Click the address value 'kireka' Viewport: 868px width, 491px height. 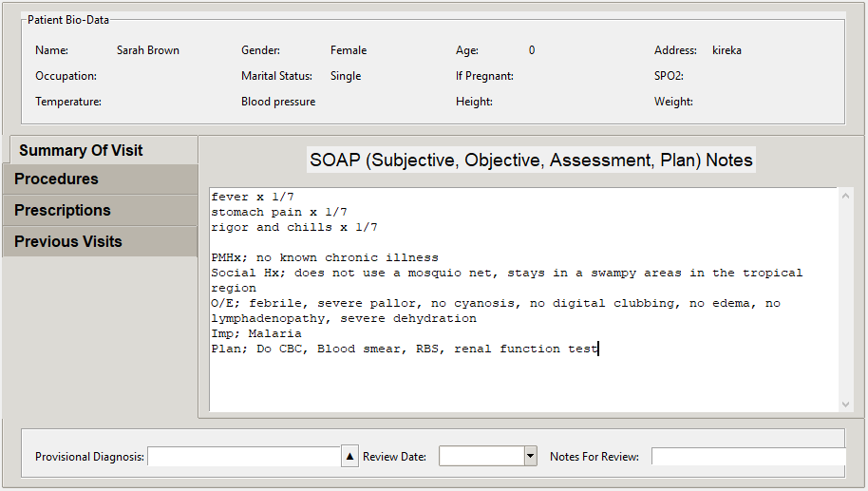coord(726,50)
